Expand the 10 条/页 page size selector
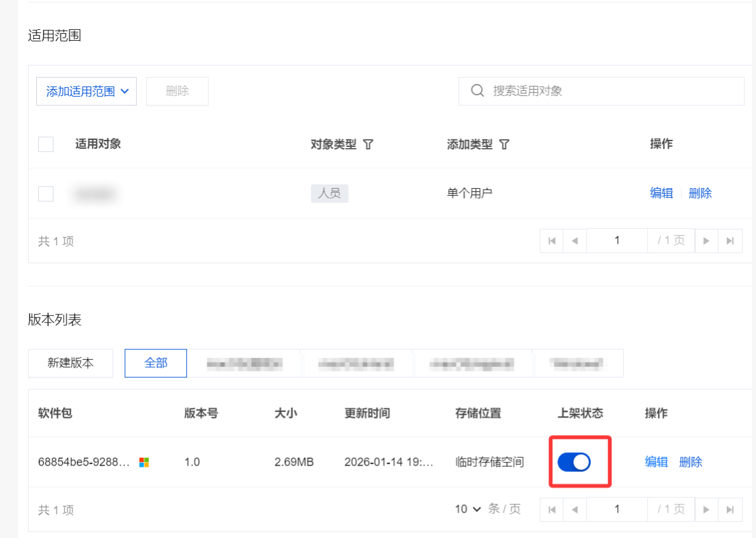 pyautogui.click(x=468, y=509)
